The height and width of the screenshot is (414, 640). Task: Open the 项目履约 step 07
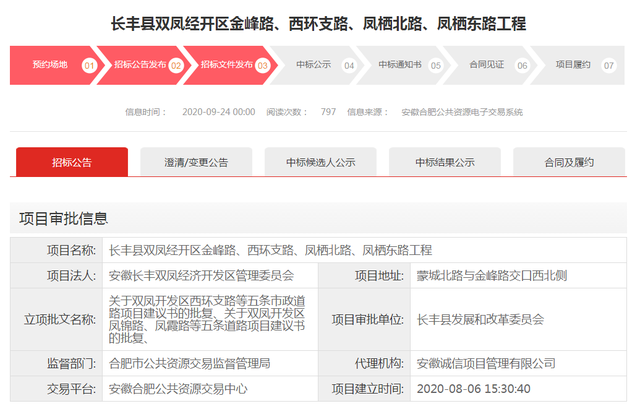pos(578,65)
